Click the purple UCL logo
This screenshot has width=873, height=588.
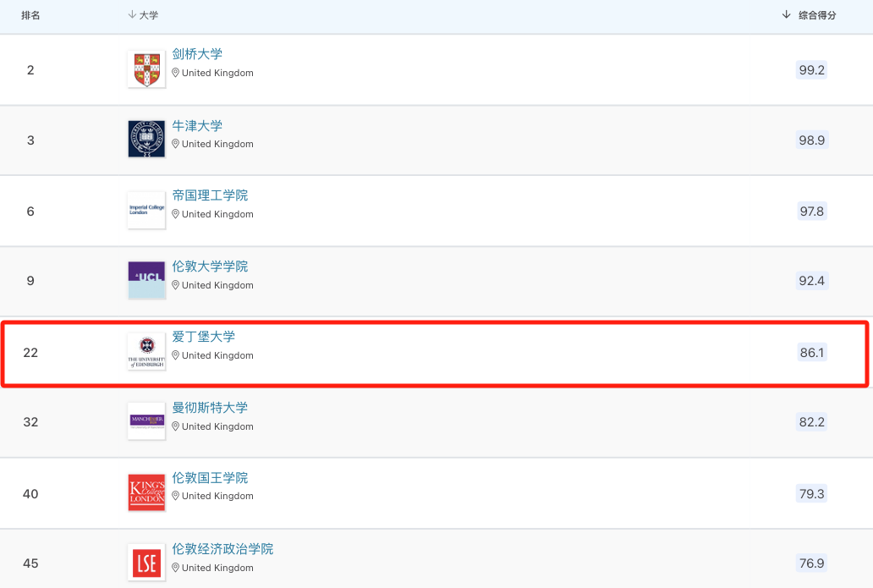pos(146,280)
